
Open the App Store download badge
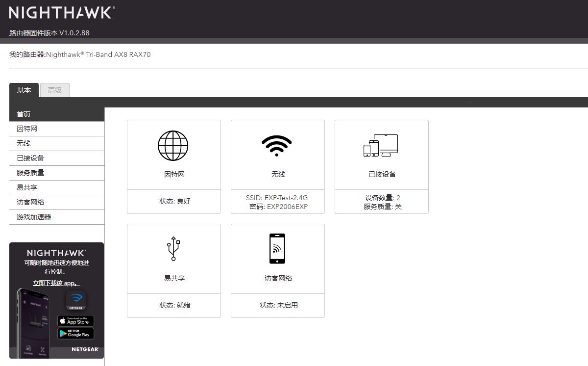click(76, 321)
